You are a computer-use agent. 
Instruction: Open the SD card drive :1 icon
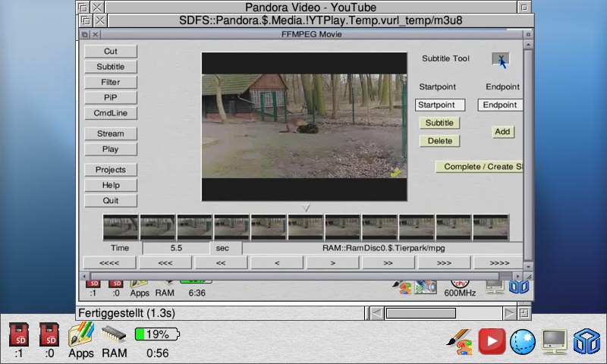pos(19,334)
